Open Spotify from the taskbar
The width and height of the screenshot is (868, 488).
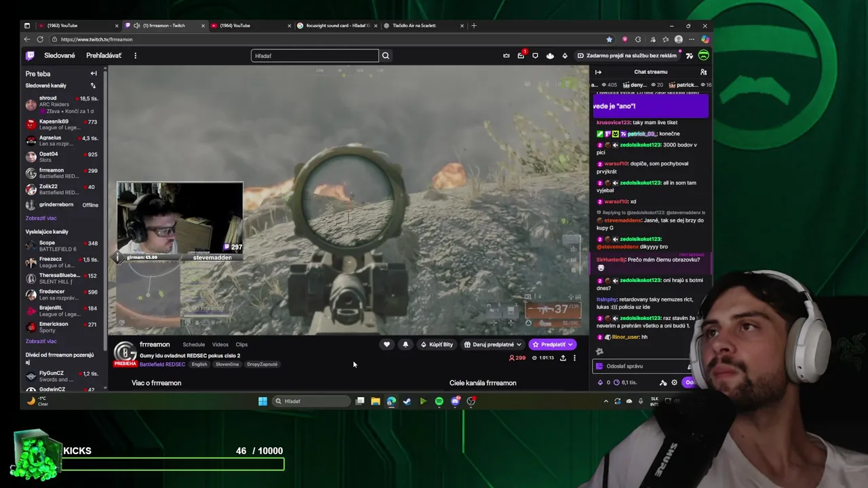(x=439, y=401)
